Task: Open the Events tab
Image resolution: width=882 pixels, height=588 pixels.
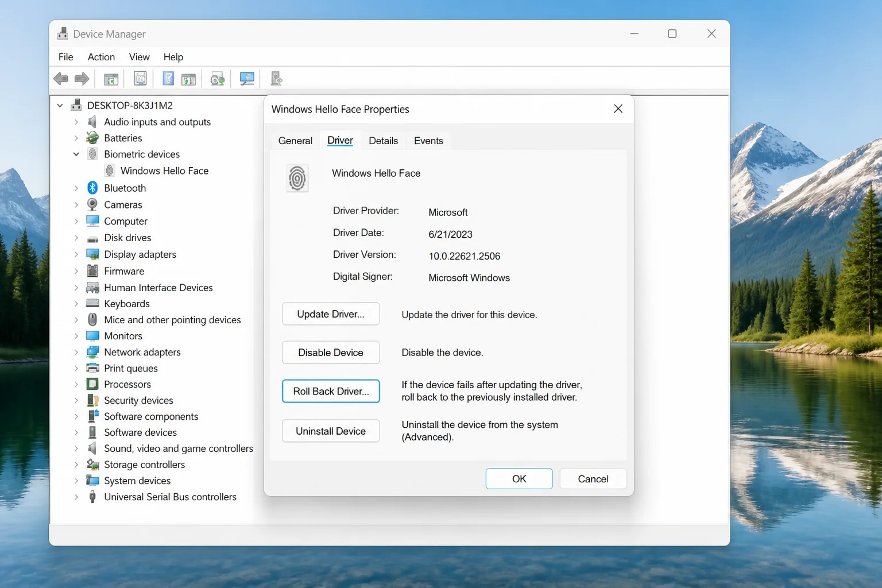Action: pyautogui.click(x=428, y=141)
